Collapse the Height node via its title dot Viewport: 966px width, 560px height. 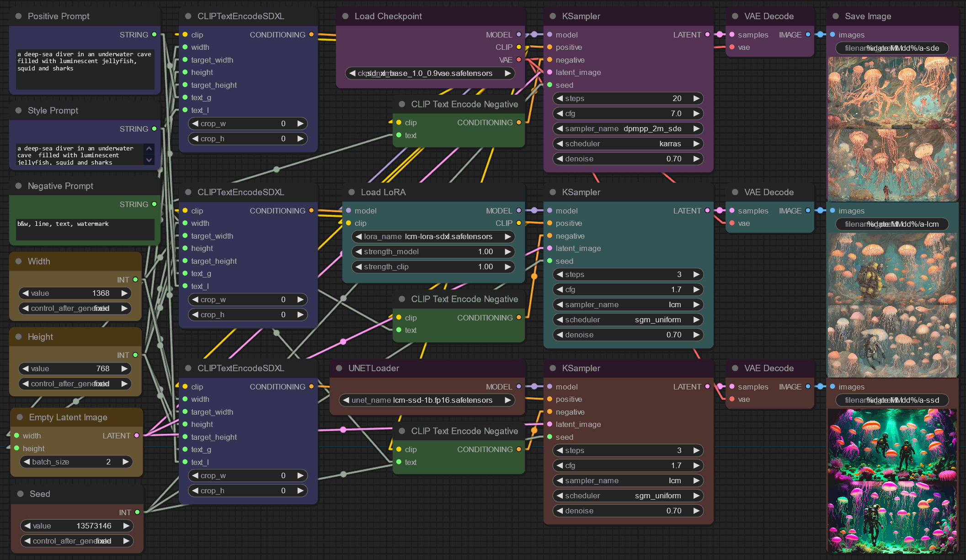(19, 336)
